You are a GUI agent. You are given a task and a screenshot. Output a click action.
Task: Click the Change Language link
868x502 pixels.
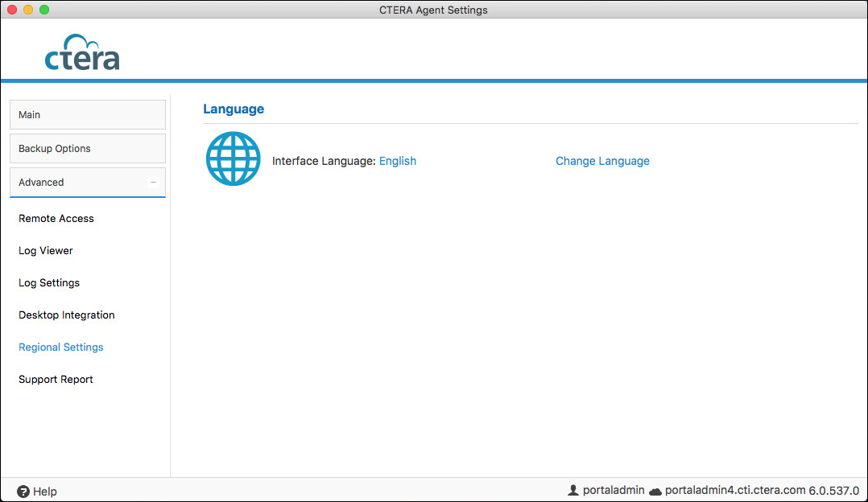coord(602,161)
